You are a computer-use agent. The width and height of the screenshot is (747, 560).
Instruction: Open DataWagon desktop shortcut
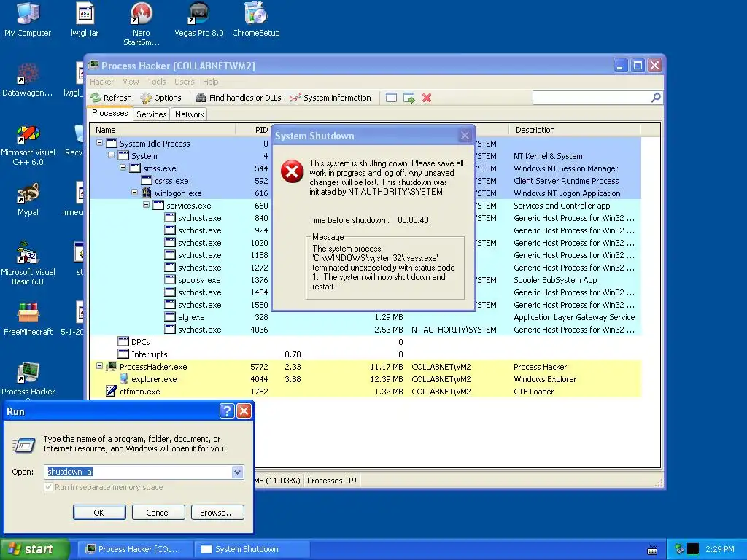click(28, 80)
